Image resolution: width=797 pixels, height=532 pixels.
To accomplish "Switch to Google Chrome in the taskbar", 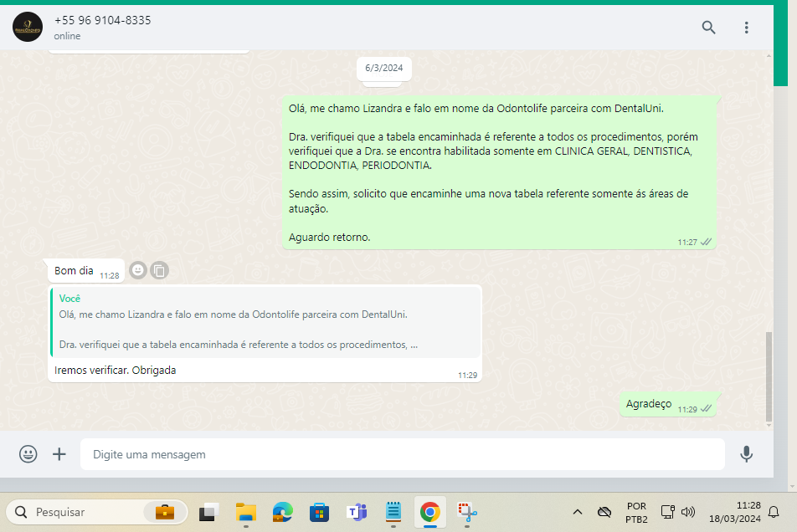I will [x=429, y=512].
